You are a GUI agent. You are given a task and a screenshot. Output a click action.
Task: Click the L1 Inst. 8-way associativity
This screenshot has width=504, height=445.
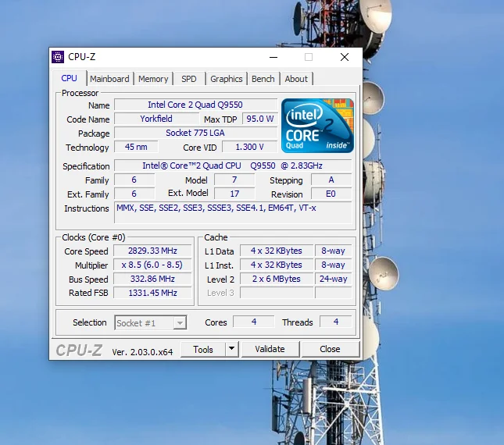334,265
